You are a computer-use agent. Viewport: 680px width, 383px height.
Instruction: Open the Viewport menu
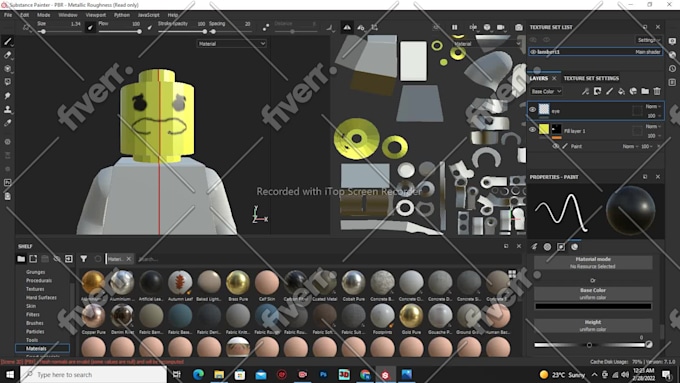tap(95, 15)
